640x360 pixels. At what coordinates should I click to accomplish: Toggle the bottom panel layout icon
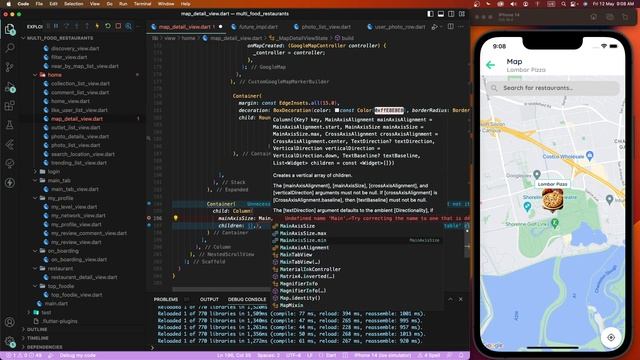(441, 14)
